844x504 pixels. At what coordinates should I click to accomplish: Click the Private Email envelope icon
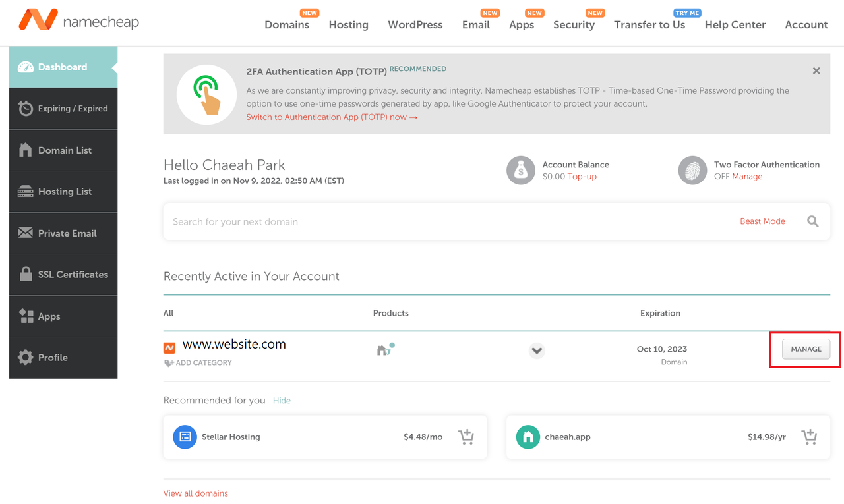[x=26, y=233]
